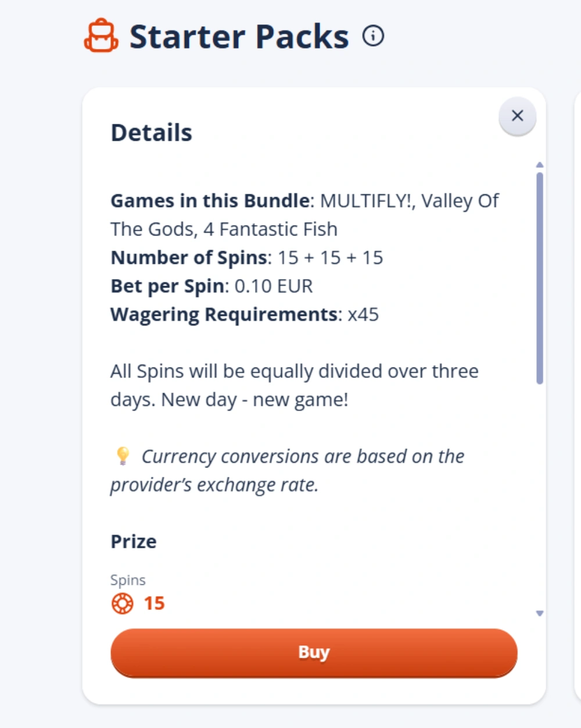
Task: Click the scrollbar down arrow in Details
Action: tap(540, 613)
